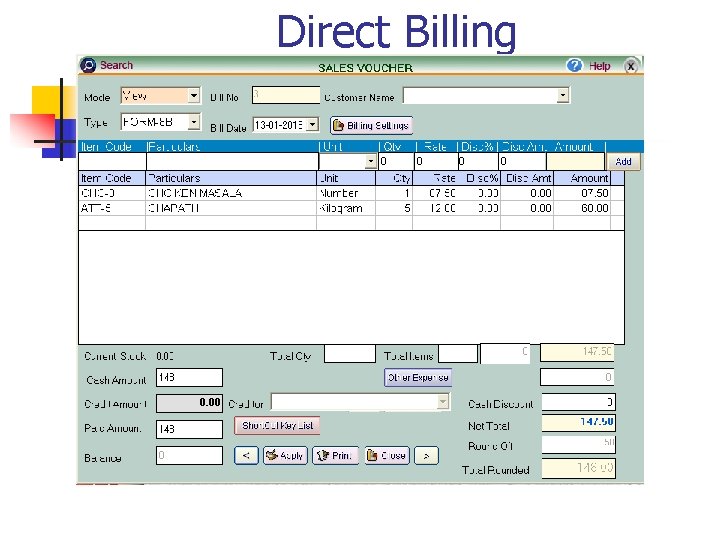Click the Add button

click(x=623, y=162)
